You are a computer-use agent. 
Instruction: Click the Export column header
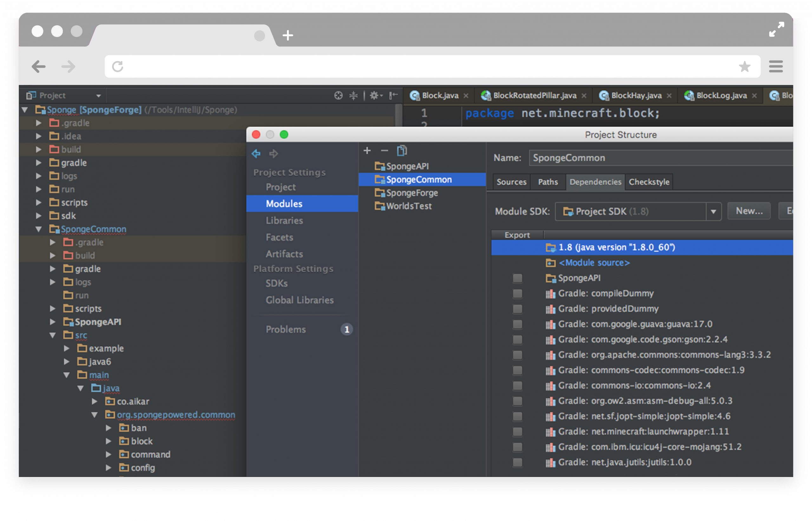pos(517,235)
